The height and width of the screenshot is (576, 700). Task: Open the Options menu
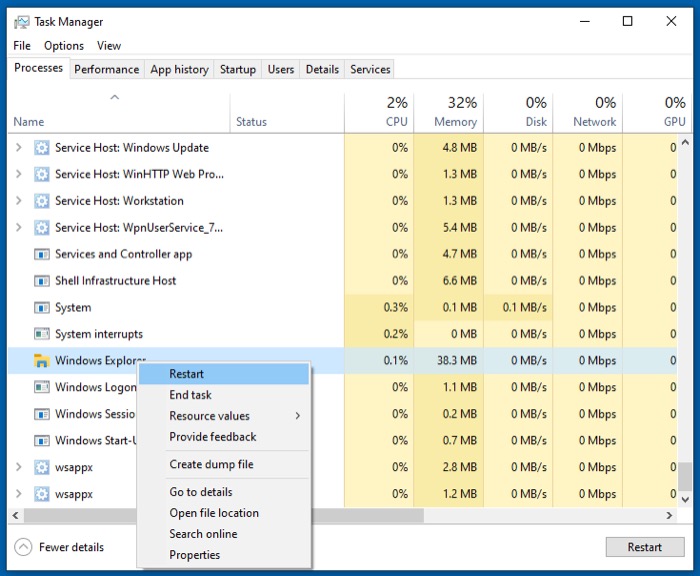point(64,45)
